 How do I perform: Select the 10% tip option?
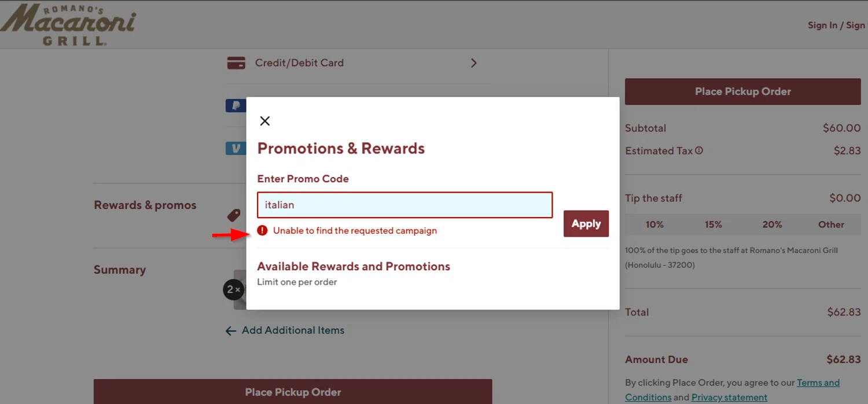pos(654,225)
